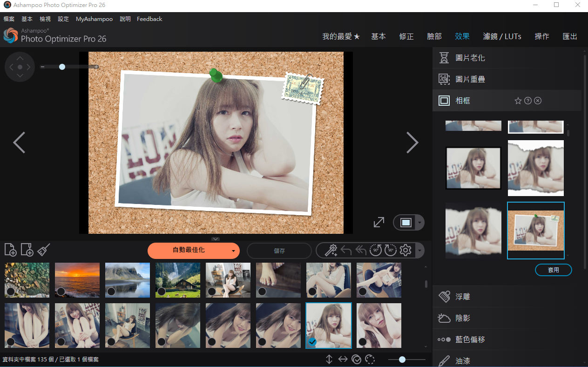Open the 檢視 menu
This screenshot has width=588, height=367.
coord(45,19)
